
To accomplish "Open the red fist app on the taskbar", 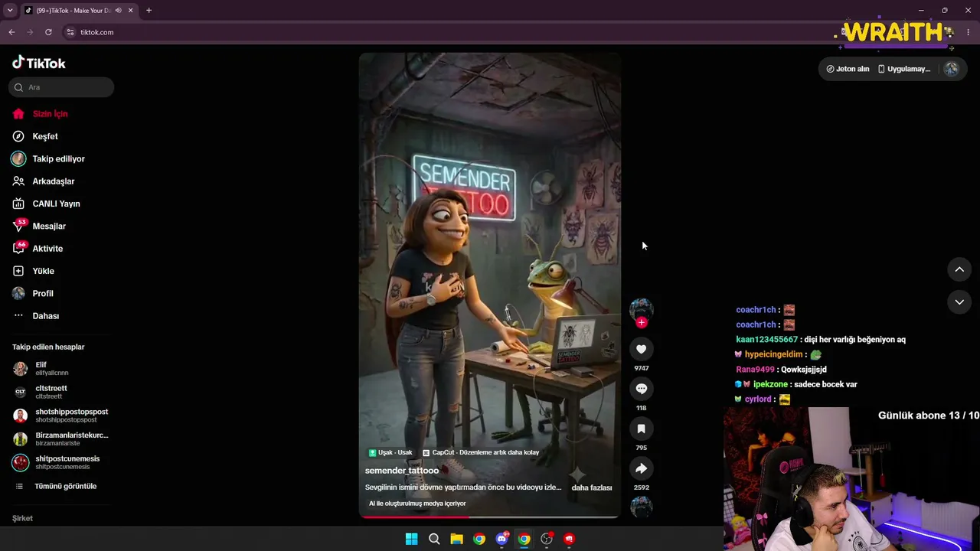I will pos(569,539).
